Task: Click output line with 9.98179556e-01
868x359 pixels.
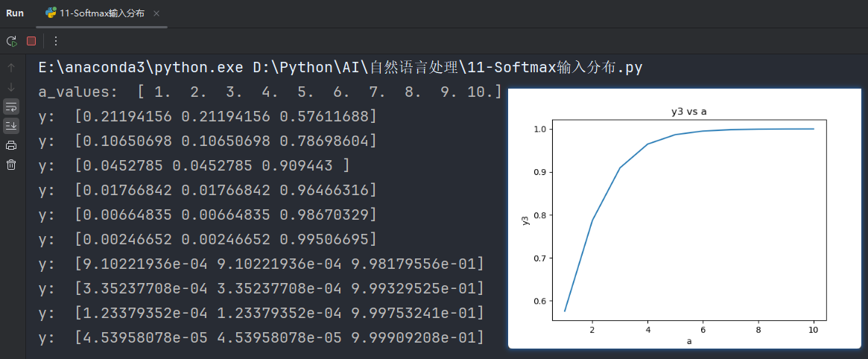Action: (261, 264)
